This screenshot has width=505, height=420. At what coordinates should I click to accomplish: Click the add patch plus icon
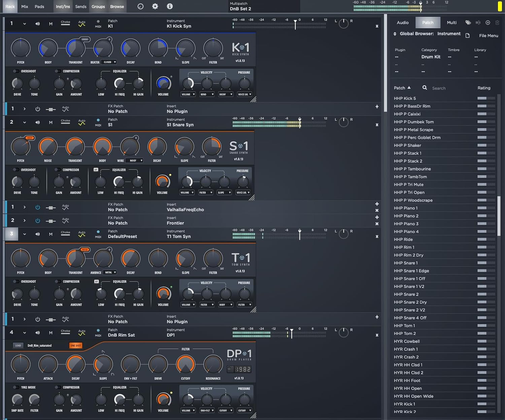coord(487,22)
